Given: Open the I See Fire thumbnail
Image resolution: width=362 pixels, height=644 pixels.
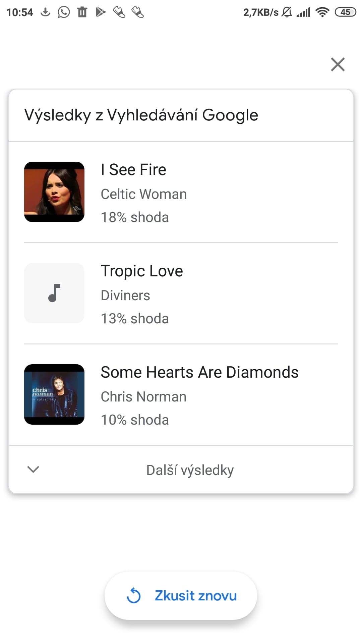Looking at the screenshot, I should click(54, 192).
